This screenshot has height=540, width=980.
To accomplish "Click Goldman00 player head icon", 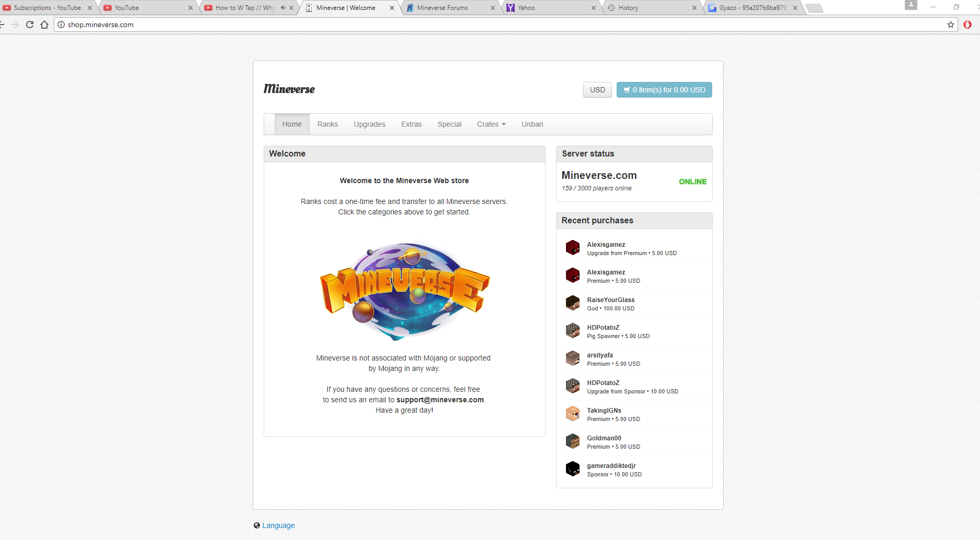I will tap(573, 441).
